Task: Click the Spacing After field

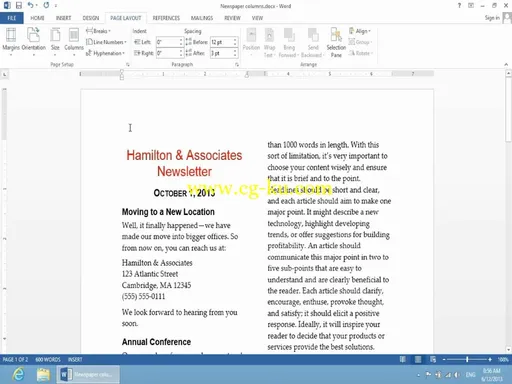Action: [x=221, y=53]
